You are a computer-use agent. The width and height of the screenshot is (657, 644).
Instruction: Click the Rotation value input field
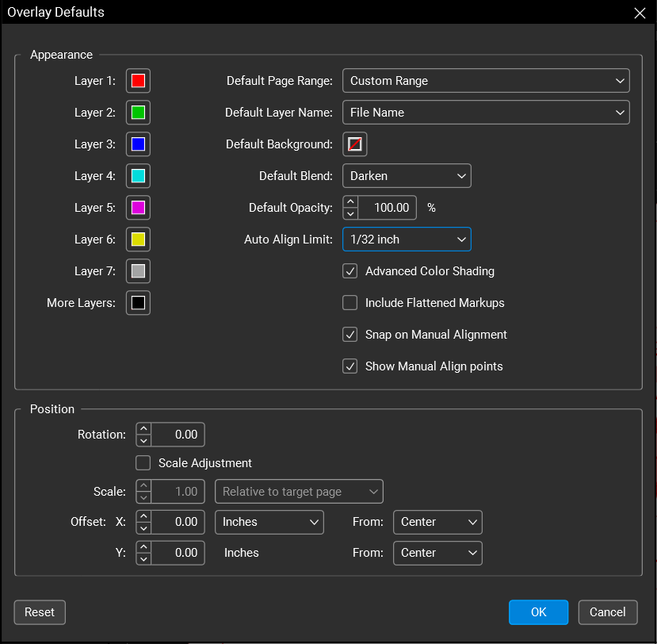(x=178, y=435)
